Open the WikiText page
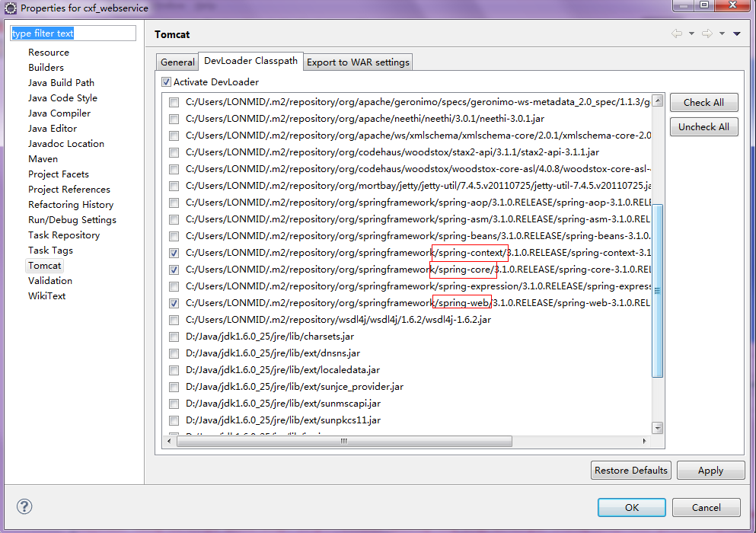 46,296
